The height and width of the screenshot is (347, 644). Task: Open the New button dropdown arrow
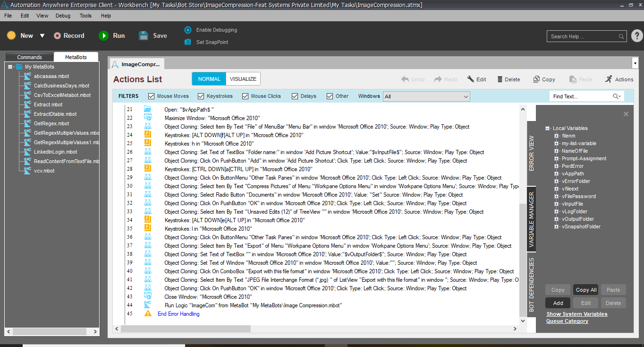point(42,36)
